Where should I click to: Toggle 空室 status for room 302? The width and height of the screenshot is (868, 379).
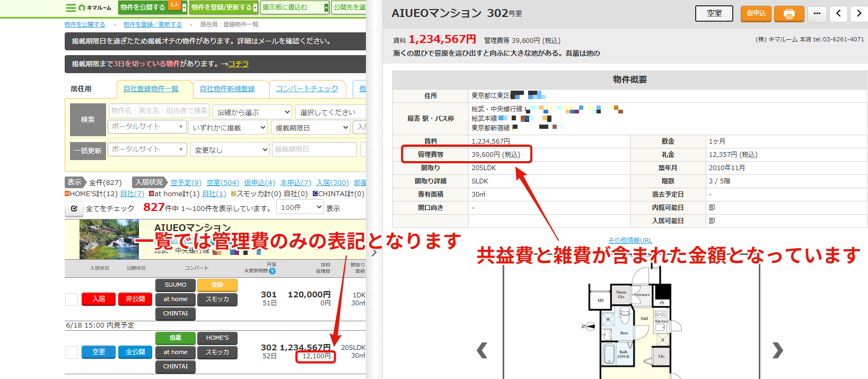(x=99, y=352)
